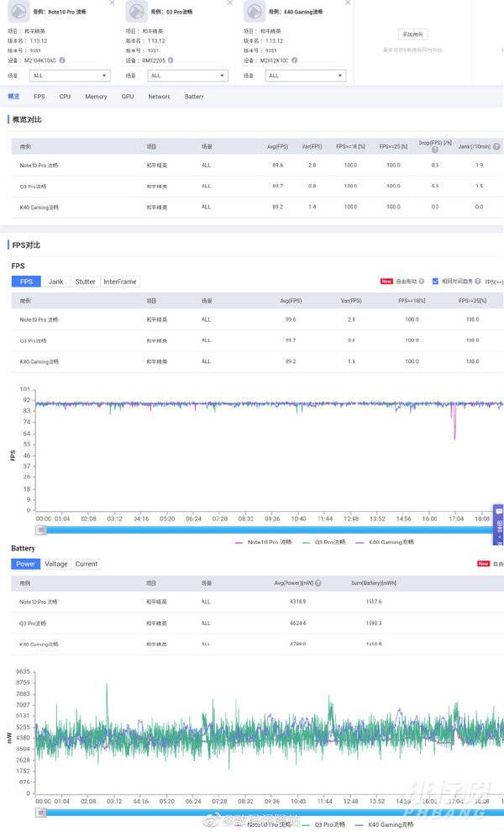Click Note10 Pro row in FPS table
This screenshot has width=504, height=832.
point(257,319)
